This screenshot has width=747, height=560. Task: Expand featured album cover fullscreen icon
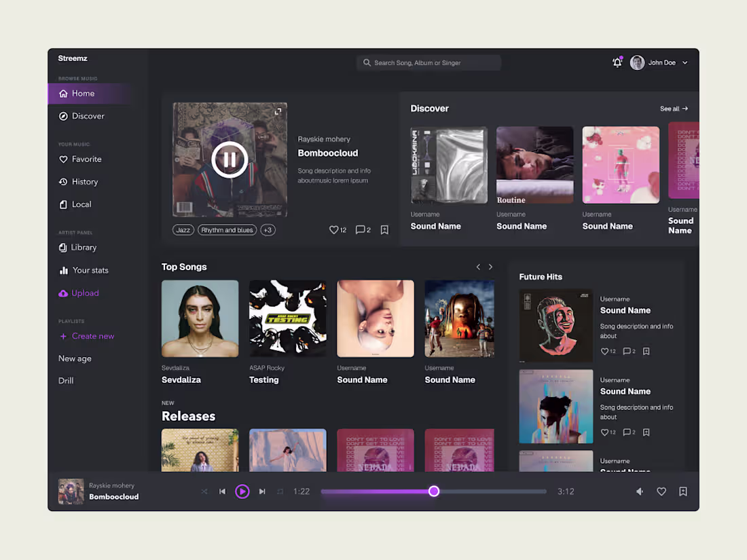click(x=278, y=111)
